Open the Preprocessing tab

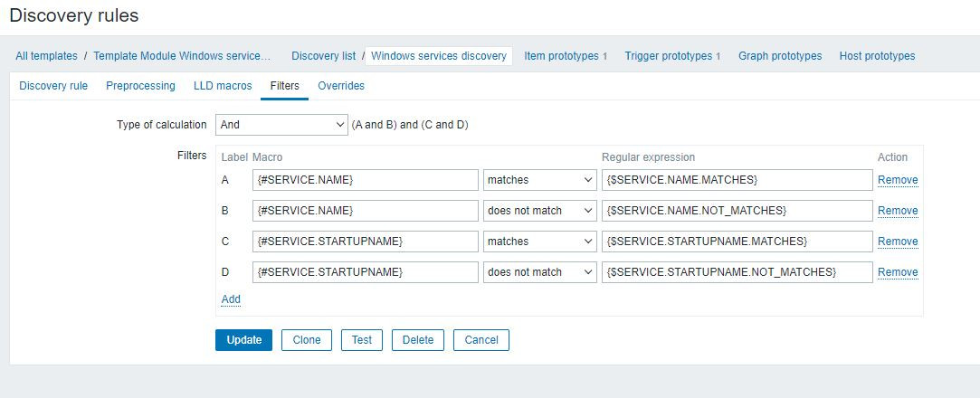(x=140, y=86)
